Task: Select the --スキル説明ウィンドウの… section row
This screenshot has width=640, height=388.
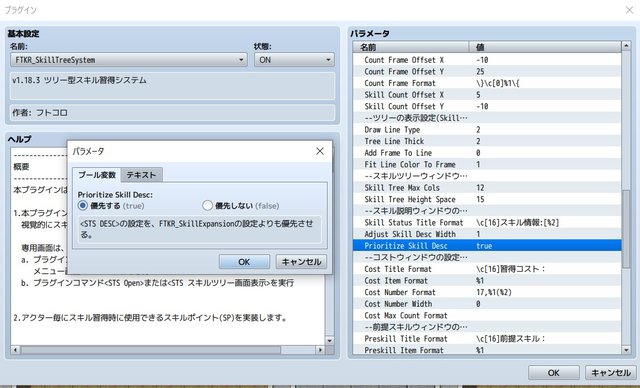Action: (x=487, y=211)
